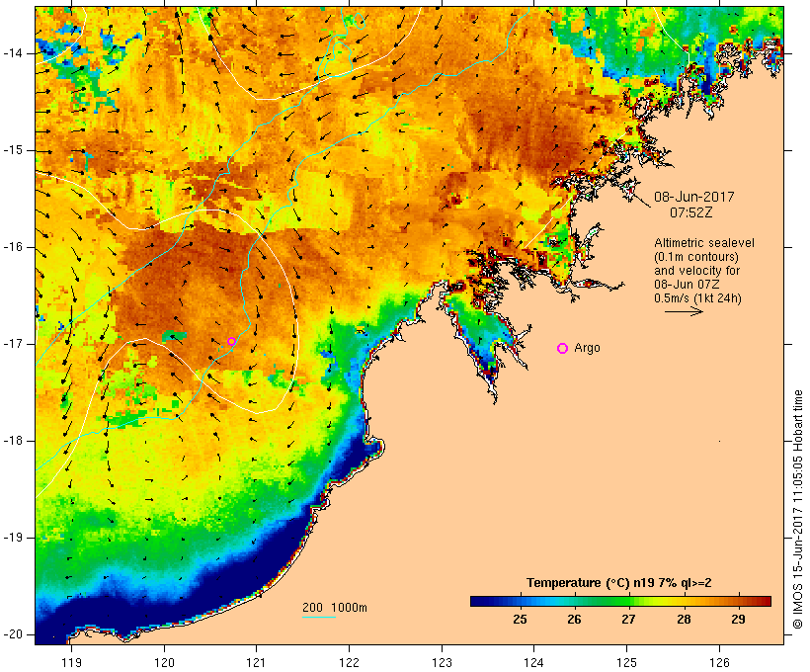The width and height of the screenshot is (810, 672).
Task: Click the dark blue end of temperature colorbar
Action: coord(478,601)
